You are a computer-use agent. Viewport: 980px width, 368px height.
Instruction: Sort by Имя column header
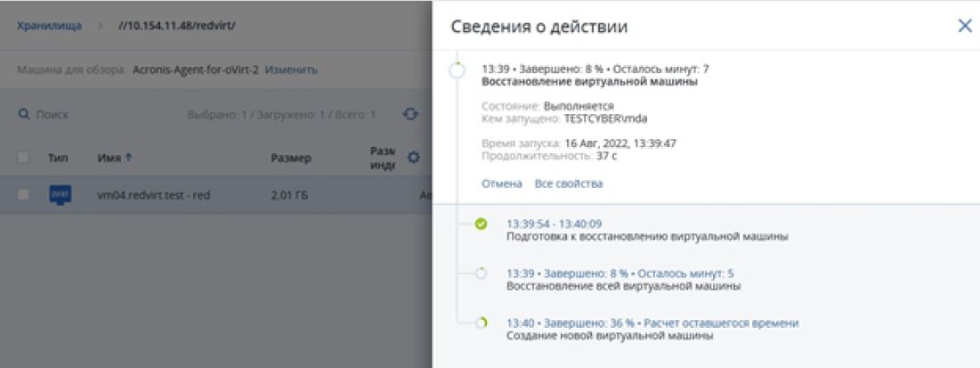click(114, 159)
